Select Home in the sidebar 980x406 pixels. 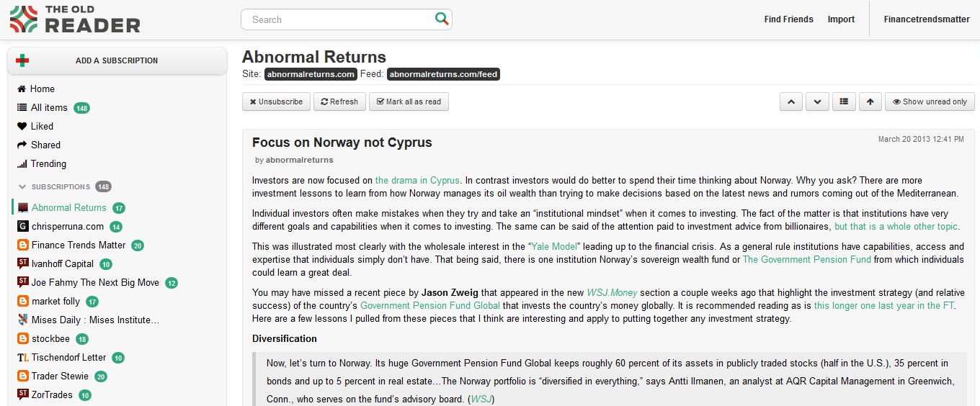click(43, 89)
